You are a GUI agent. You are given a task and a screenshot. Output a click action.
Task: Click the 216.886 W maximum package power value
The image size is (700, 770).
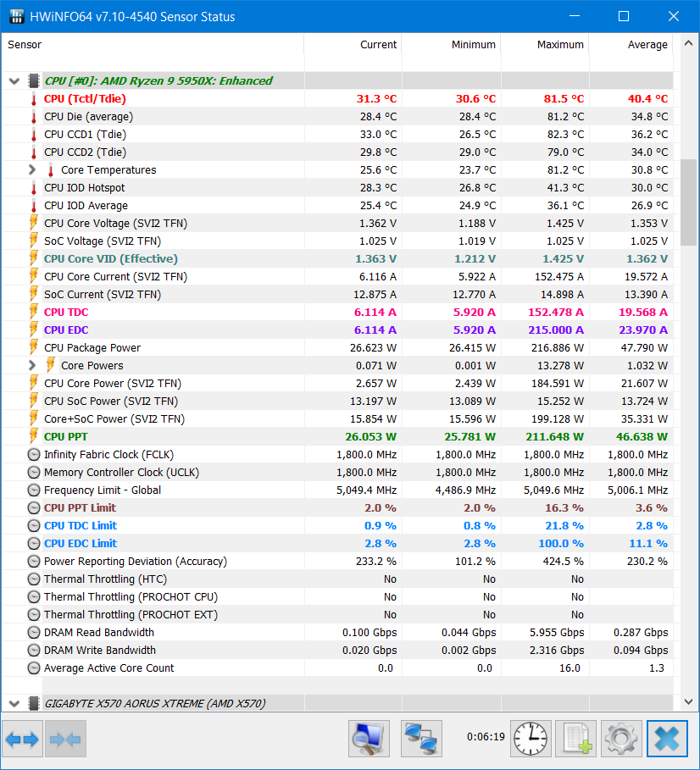[x=558, y=347]
